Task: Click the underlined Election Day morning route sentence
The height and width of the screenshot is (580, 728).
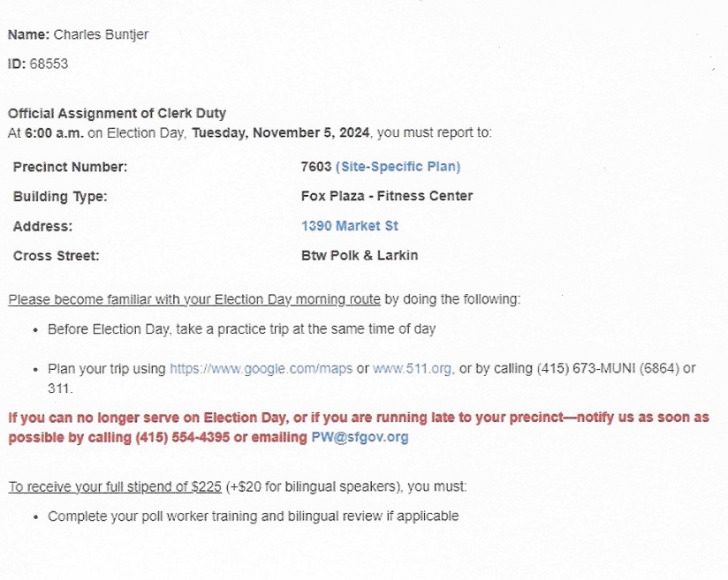Action: [194, 299]
